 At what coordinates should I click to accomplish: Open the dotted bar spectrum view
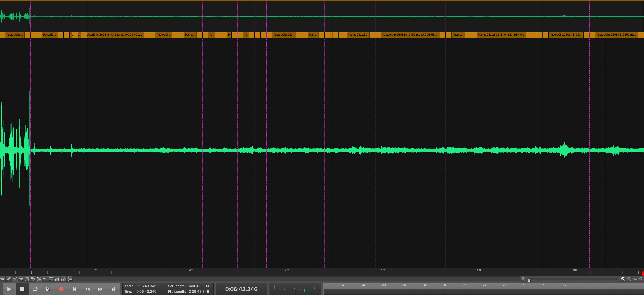click(x=64, y=279)
